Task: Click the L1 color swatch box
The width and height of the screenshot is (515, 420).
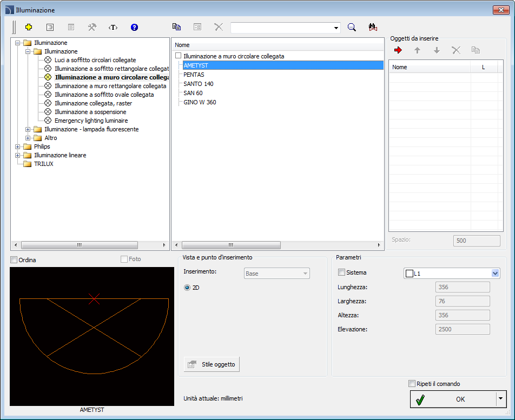Action: [x=410, y=274]
